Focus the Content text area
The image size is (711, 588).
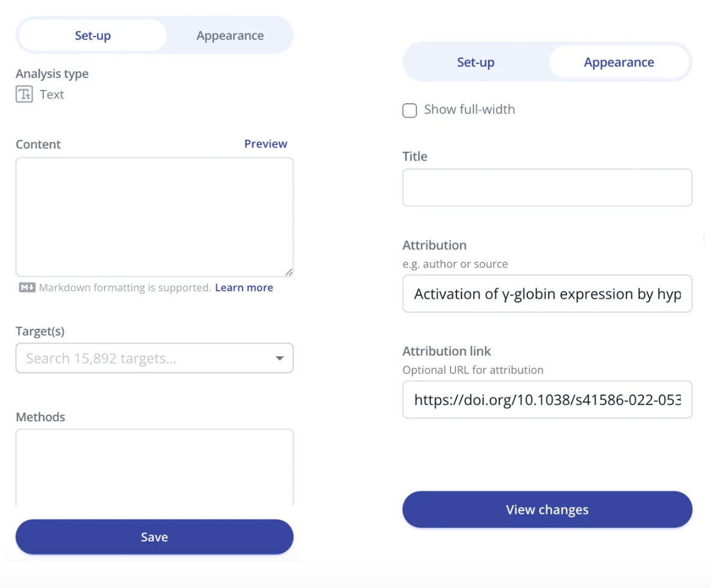154,216
